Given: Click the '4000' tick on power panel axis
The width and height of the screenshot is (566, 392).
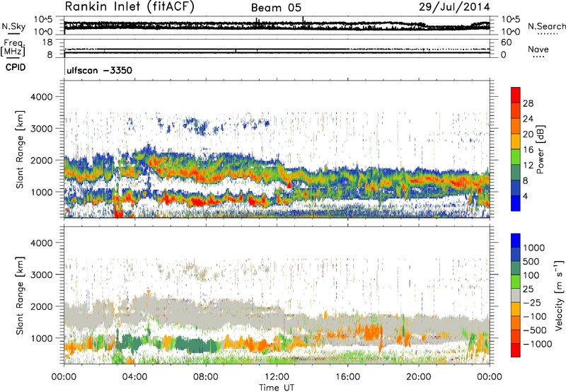Looking at the screenshot, I should (41, 97).
